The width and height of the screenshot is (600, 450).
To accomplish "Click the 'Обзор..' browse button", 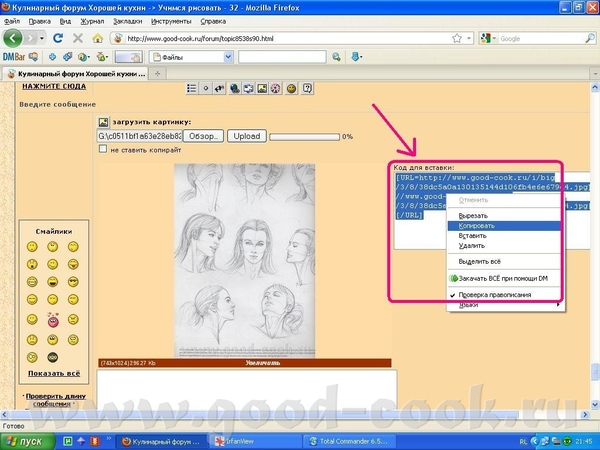I will pyautogui.click(x=203, y=136).
